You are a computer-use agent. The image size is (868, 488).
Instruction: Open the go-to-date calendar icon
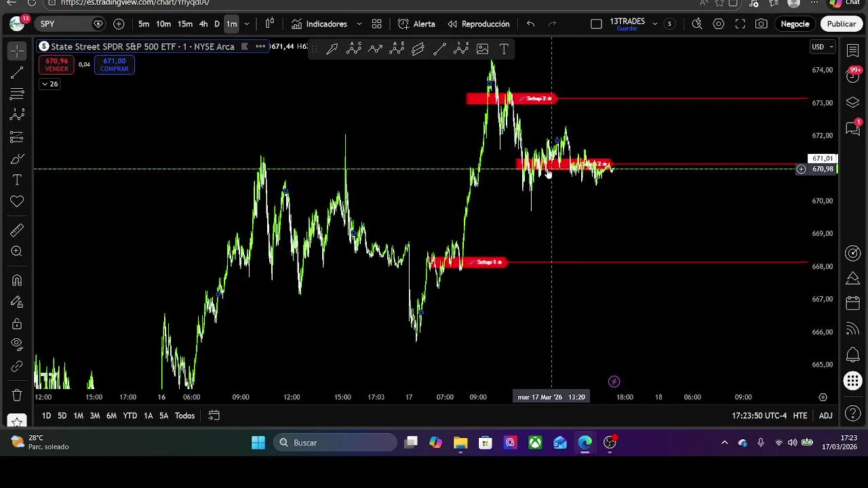214,415
